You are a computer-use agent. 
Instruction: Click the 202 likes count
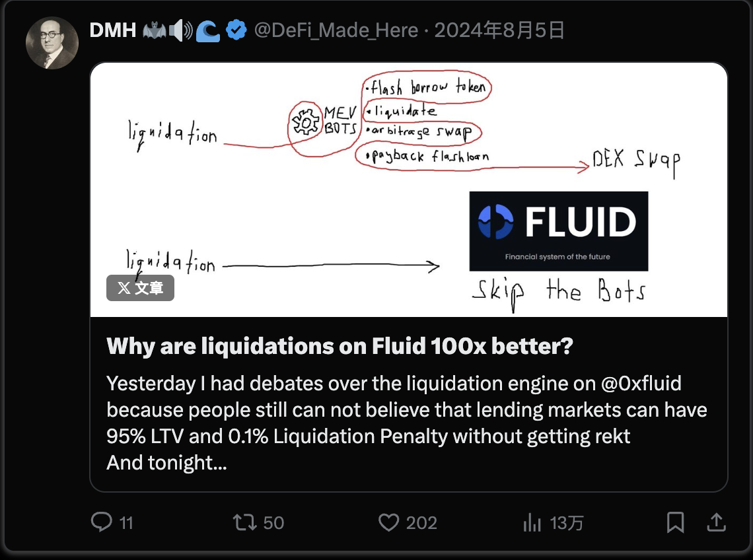(x=421, y=523)
